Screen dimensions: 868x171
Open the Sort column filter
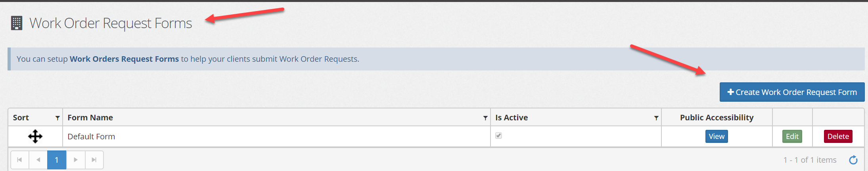pyautogui.click(x=57, y=118)
